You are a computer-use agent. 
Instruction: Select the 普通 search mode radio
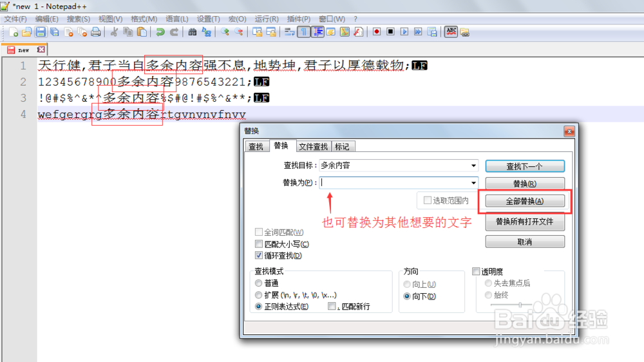tap(258, 283)
